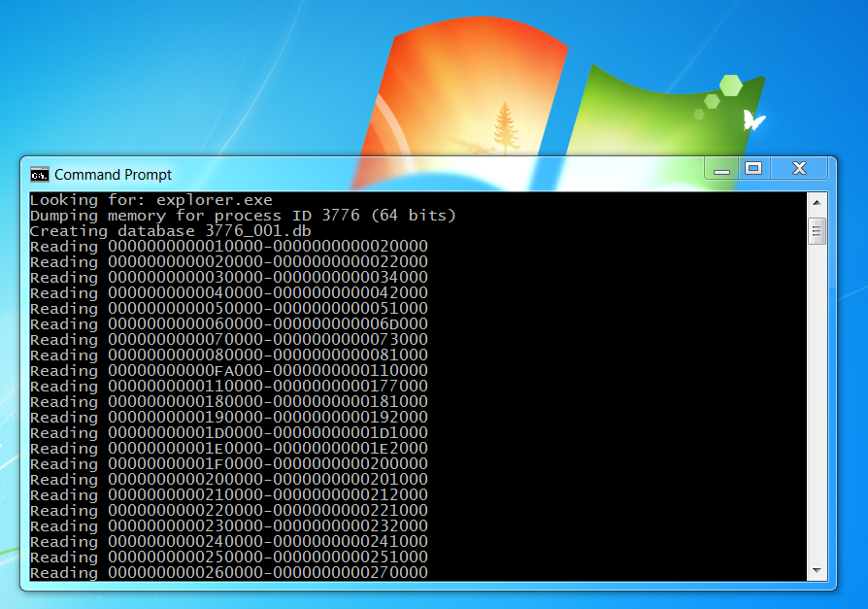868x609 pixels.
Task: Click the row reading 0000000000050000-0000000000051000
Action: click(x=228, y=308)
